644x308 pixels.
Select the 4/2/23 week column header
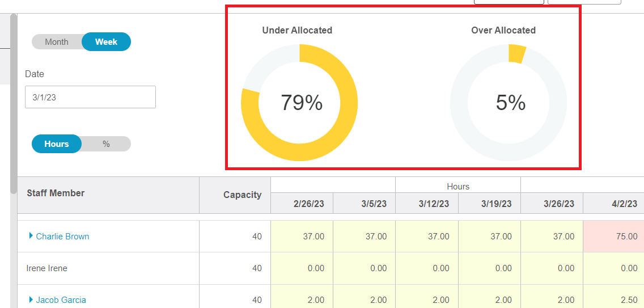tap(624, 204)
